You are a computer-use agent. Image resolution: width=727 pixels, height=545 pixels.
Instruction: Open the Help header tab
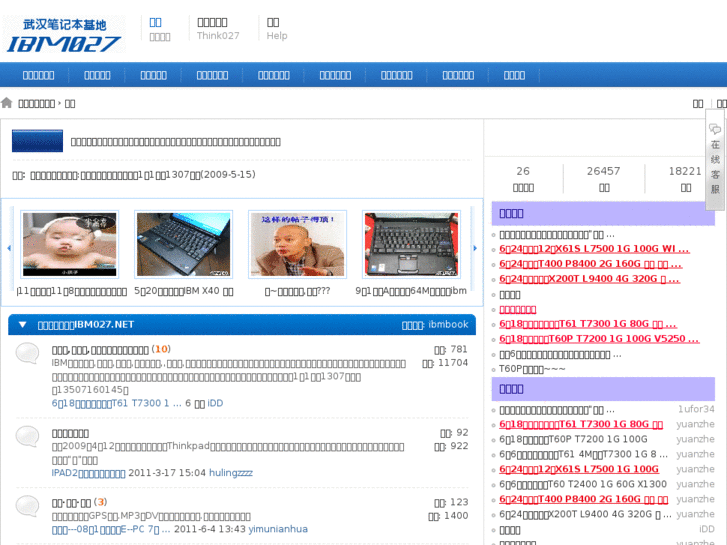click(277, 29)
